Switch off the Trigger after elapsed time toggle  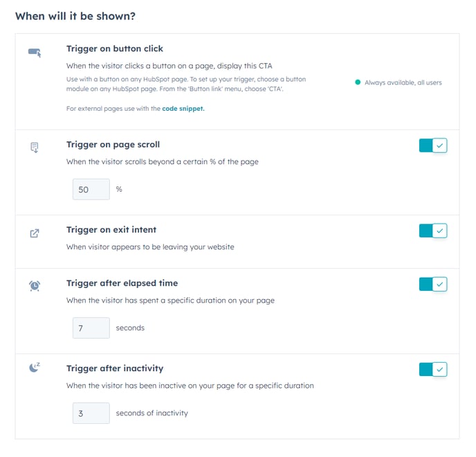click(433, 284)
